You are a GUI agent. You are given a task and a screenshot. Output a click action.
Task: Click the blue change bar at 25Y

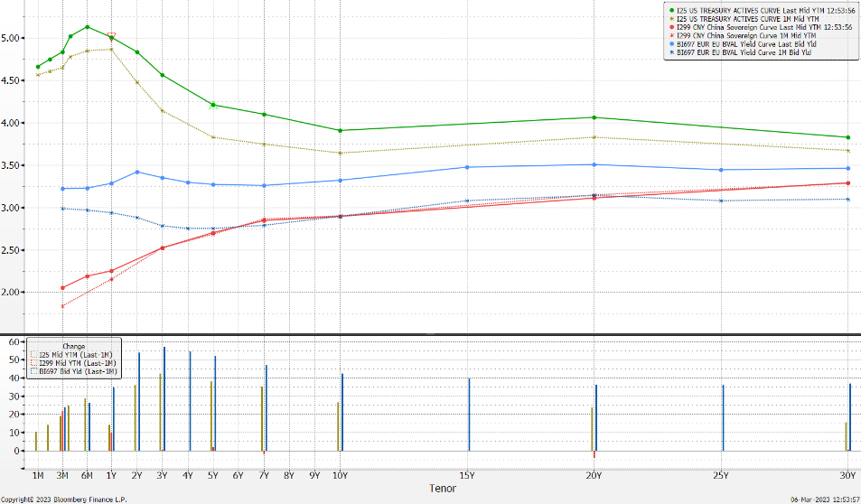pos(723,418)
